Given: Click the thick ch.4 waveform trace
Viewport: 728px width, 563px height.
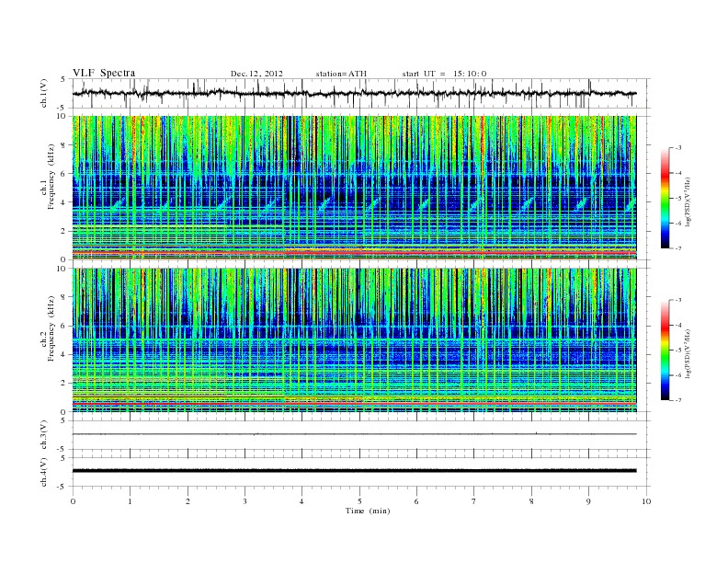Looking at the screenshot, I should [x=354, y=471].
